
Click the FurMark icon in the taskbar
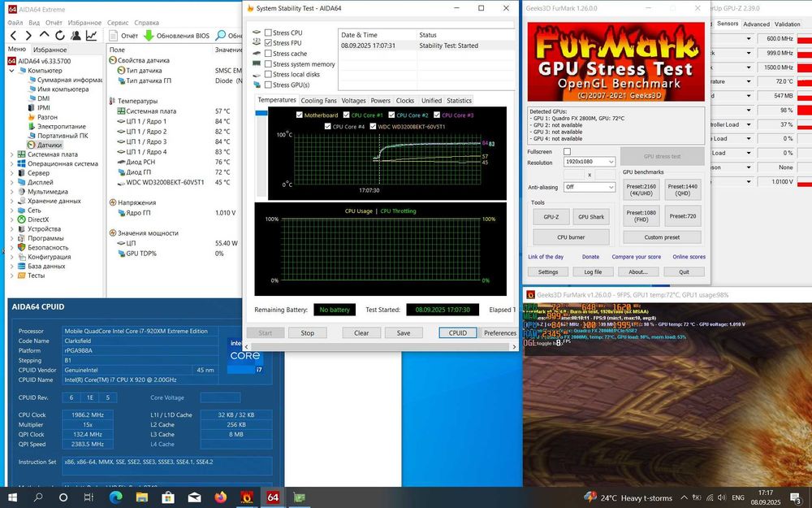tap(247, 497)
